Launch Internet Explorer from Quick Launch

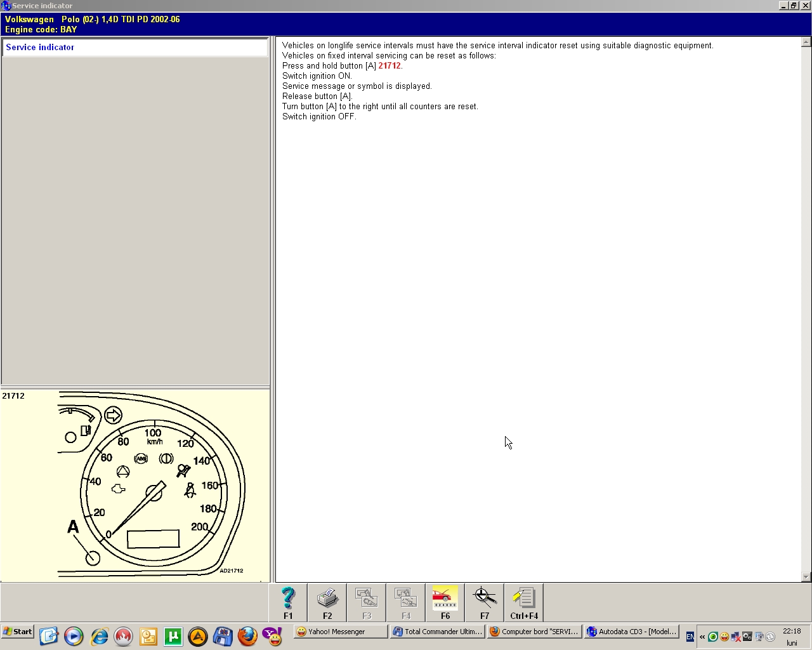click(x=99, y=636)
